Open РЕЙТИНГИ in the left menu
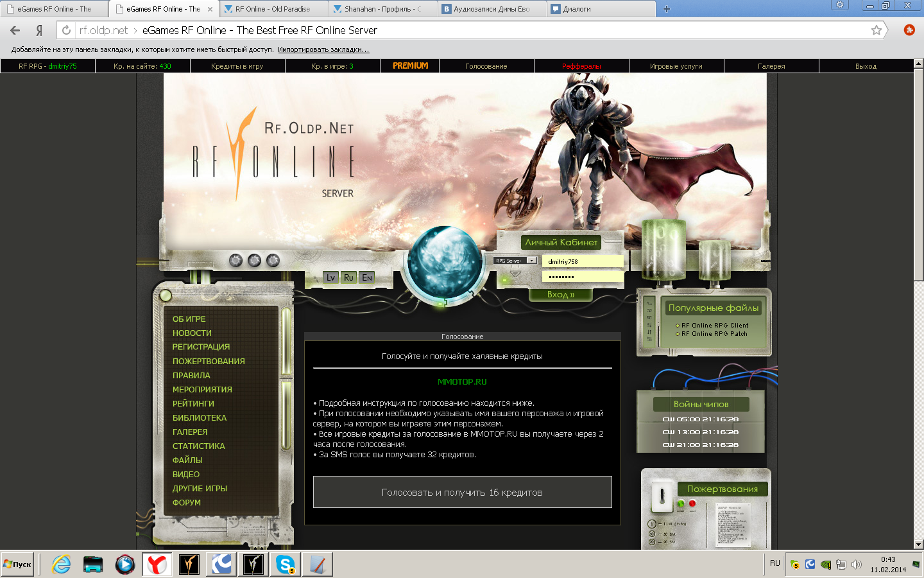This screenshot has width=924, height=578. pos(193,404)
